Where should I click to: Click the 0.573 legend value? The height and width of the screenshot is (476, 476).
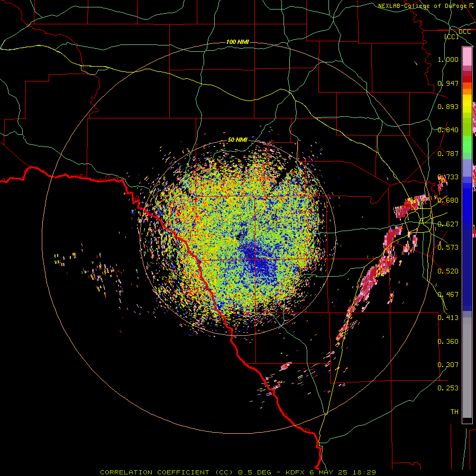pos(448,248)
